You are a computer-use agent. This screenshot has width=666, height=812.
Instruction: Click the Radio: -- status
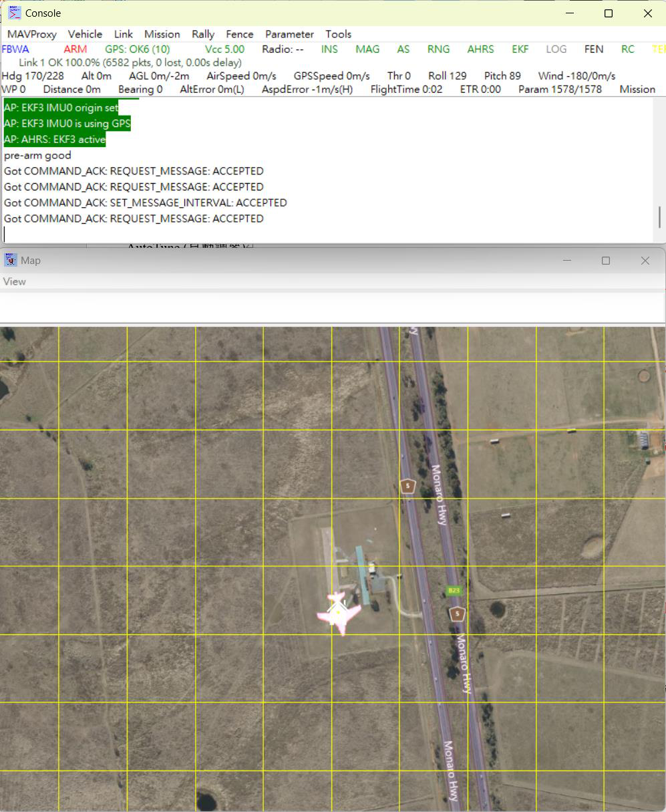click(283, 49)
